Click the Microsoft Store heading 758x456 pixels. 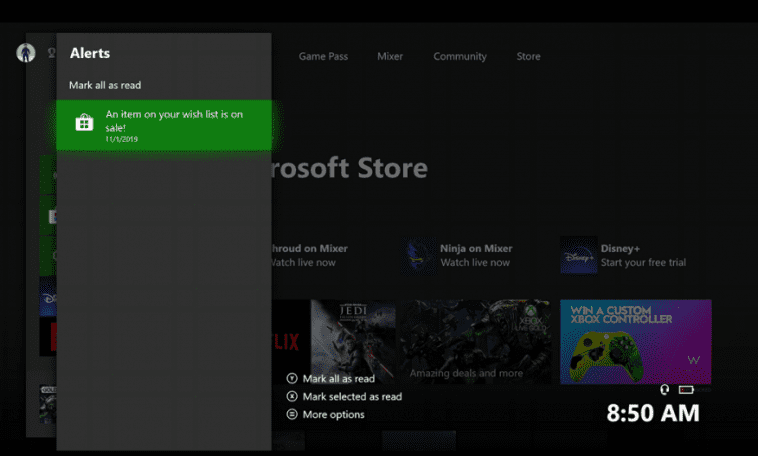(350, 168)
